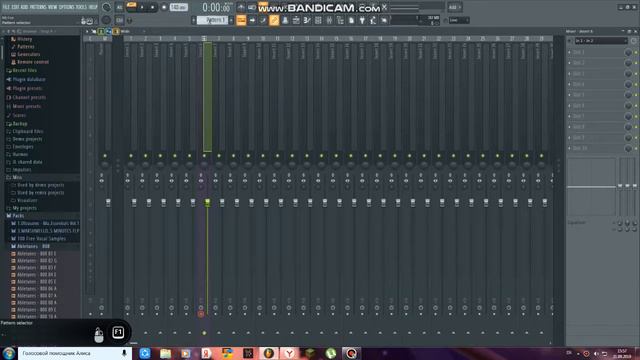Open the FILE menu
Viewport: 640px width, 360px height.
(6, 7)
